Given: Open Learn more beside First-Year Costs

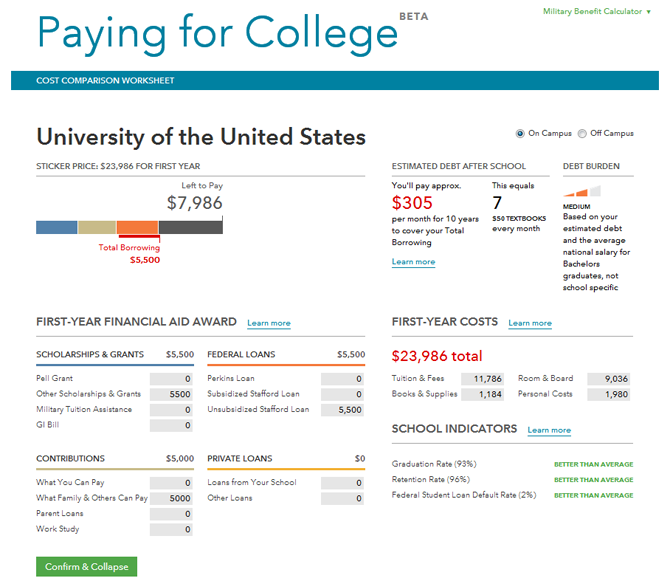Looking at the screenshot, I should [530, 323].
